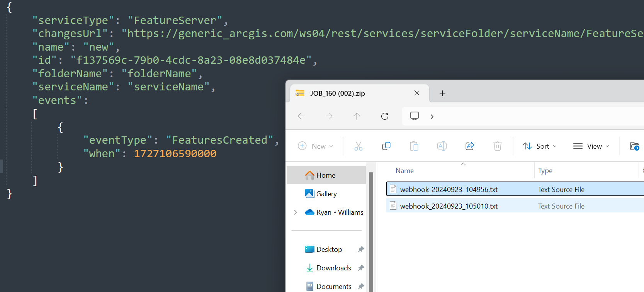Click the Text Source File type of the 105010 file

click(561, 206)
